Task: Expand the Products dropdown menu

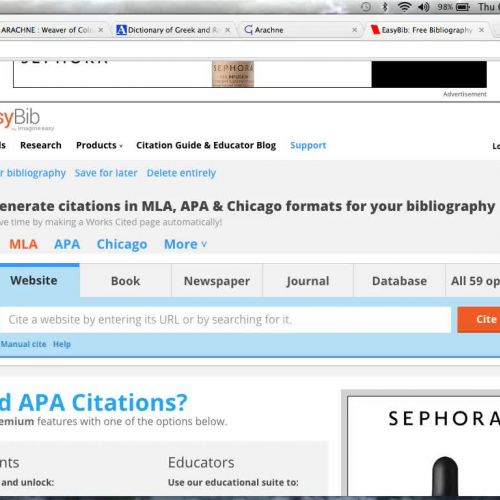Action: [99, 145]
